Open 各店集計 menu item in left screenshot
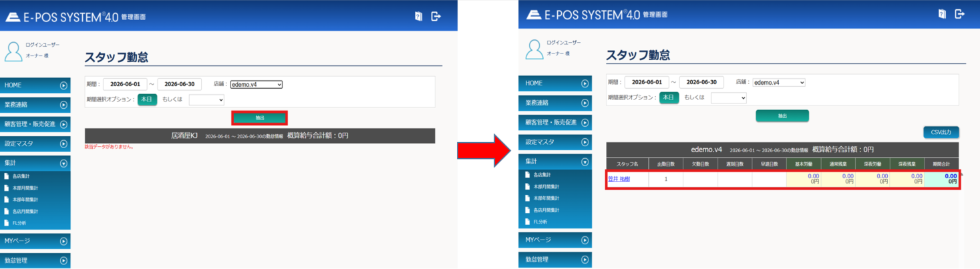 tap(21, 176)
